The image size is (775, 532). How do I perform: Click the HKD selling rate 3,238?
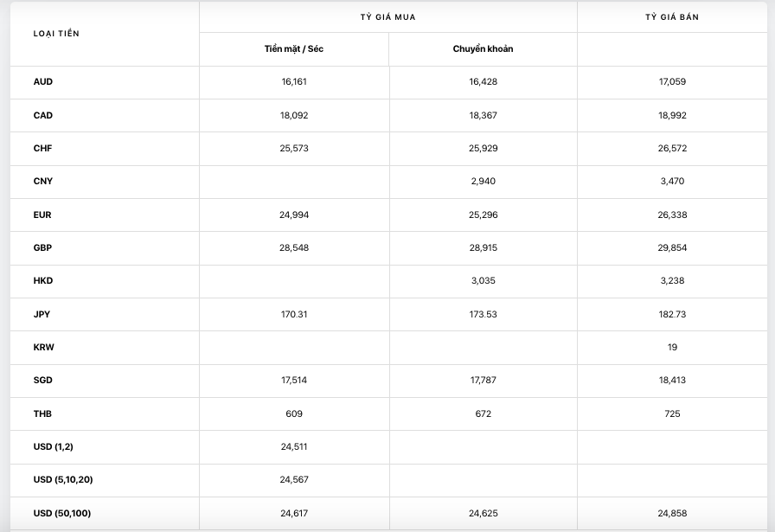point(672,281)
